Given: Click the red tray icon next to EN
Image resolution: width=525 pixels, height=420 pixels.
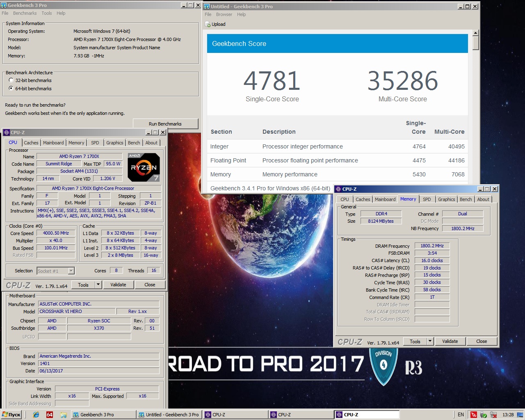Looking at the screenshot, I should click(474, 415).
